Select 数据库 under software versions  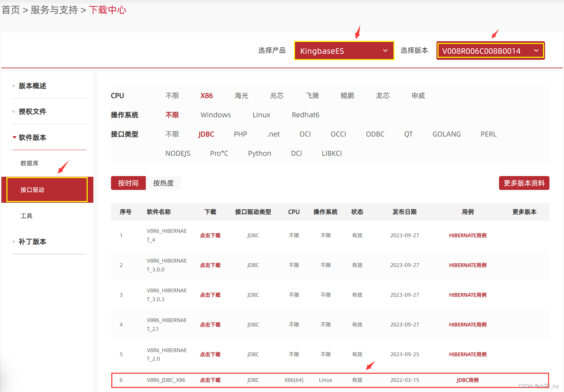(29, 163)
